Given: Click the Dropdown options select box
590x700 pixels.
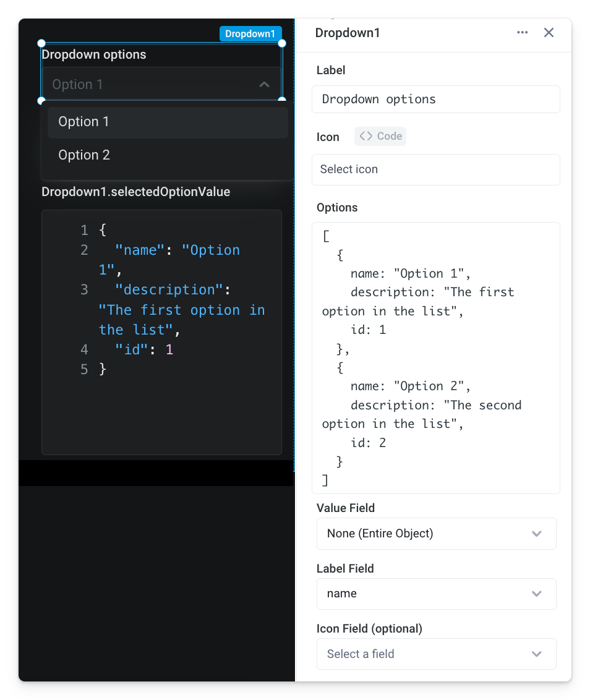Looking at the screenshot, I should pyautogui.click(x=148, y=85).
